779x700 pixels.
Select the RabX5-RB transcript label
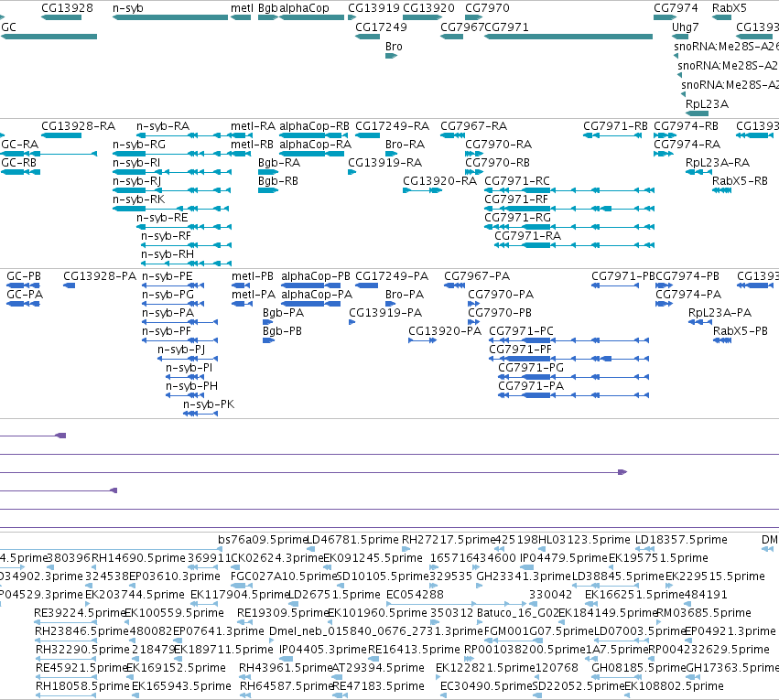(x=741, y=181)
